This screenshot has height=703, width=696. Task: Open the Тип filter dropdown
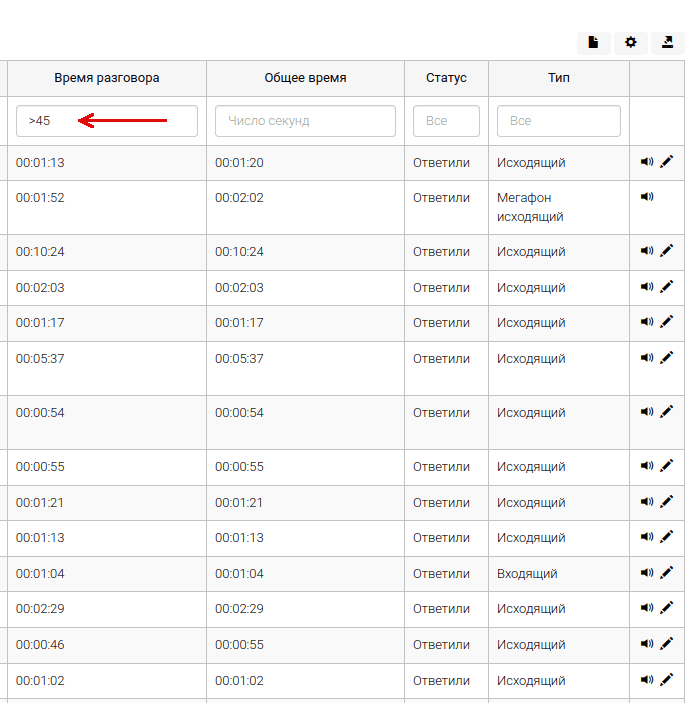tap(558, 121)
